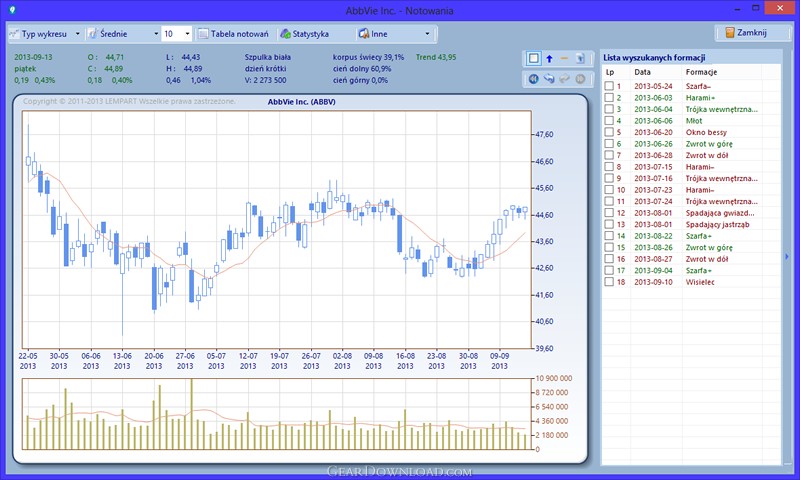
Task: Click the AbbVie Inc. (ABBV) chart title
Action: (x=302, y=102)
